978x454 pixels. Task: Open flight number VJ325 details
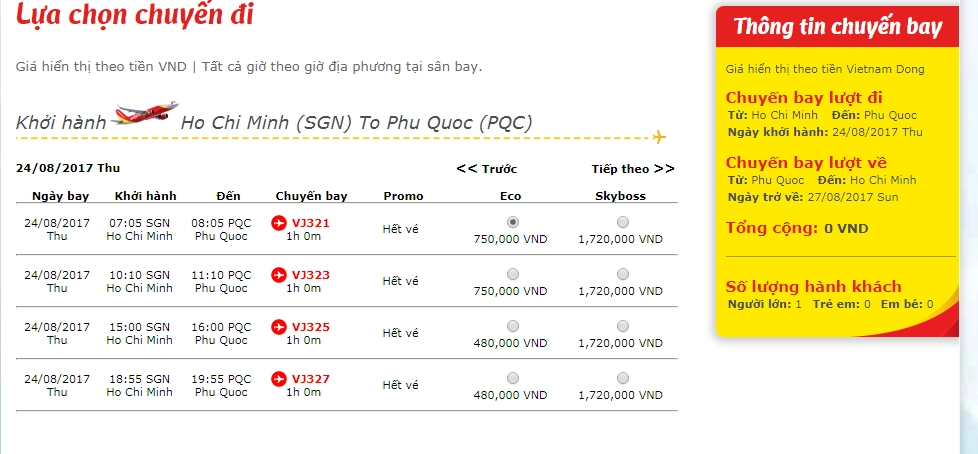pos(311,327)
